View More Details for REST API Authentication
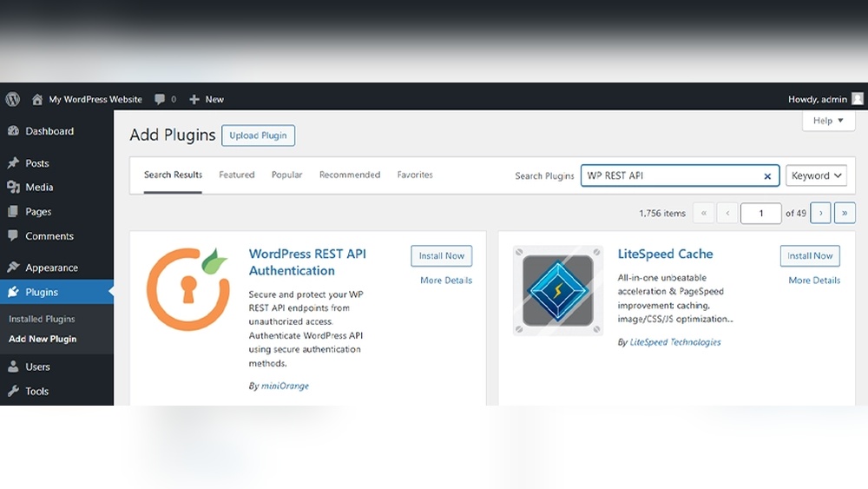 446,281
